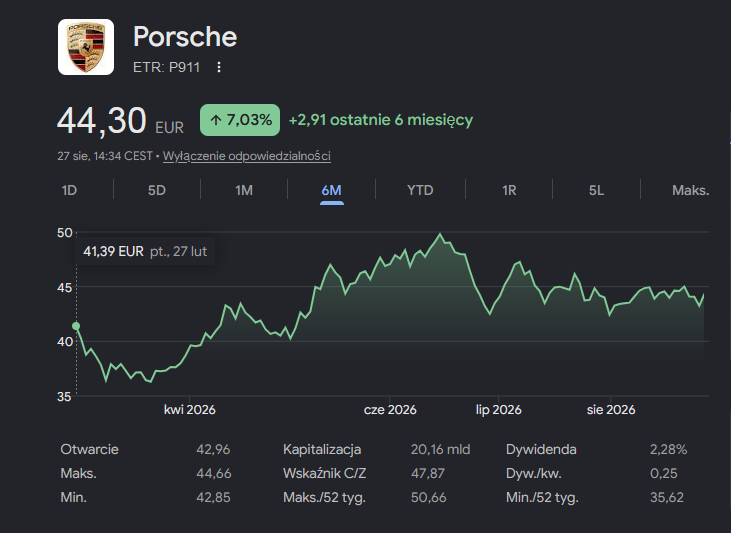
Task: Open the three-dot menu beside ETR: P911
Action: point(219,67)
